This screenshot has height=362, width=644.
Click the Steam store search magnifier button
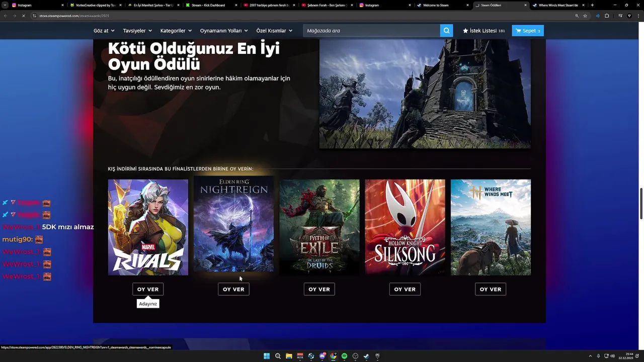(x=446, y=31)
